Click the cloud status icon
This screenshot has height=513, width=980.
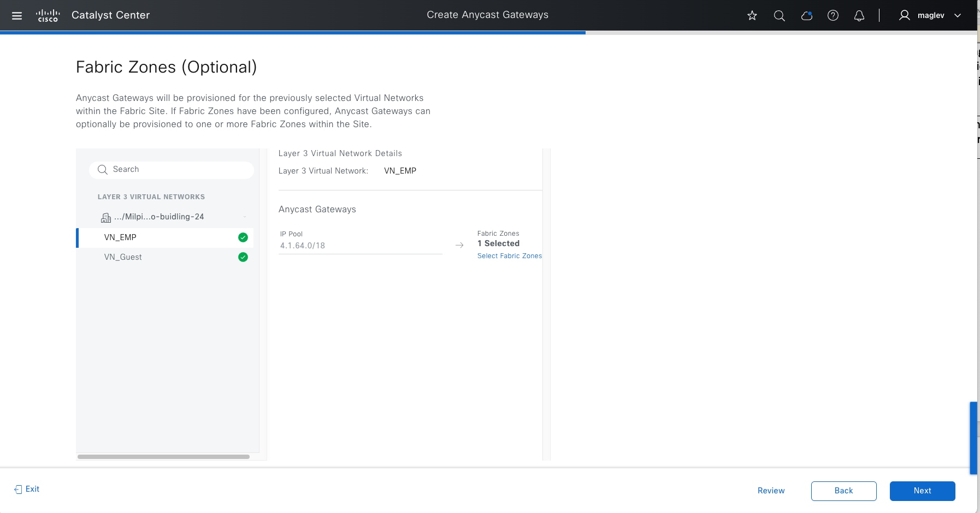806,16
